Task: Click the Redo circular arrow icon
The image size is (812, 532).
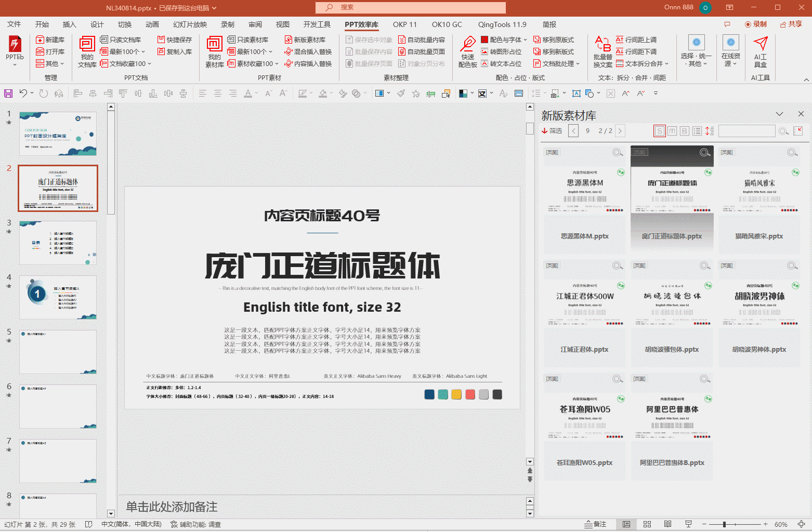Action: (x=44, y=94)
